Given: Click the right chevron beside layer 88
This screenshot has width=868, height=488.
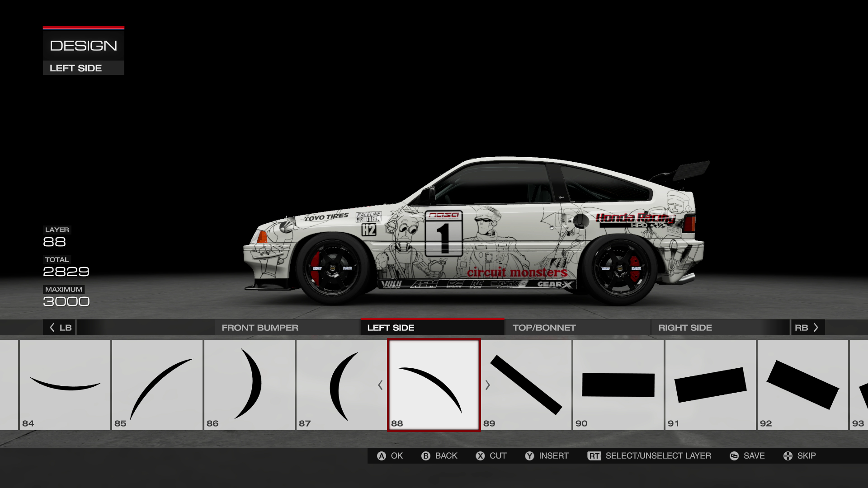Looking at the screenshot, I should [488, 386].
